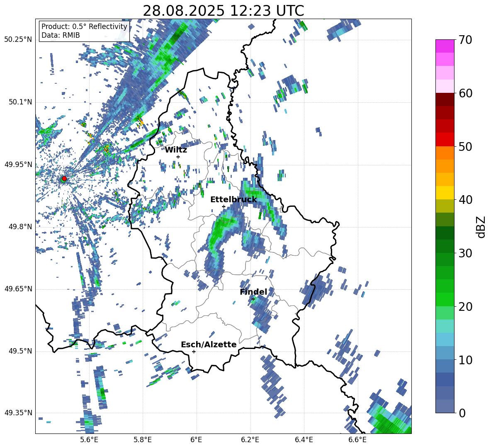Click the dark red colorbar swatch below 60
Viewport: 491px width, 448px height.
pyautogui.click(x=445, y=99)
